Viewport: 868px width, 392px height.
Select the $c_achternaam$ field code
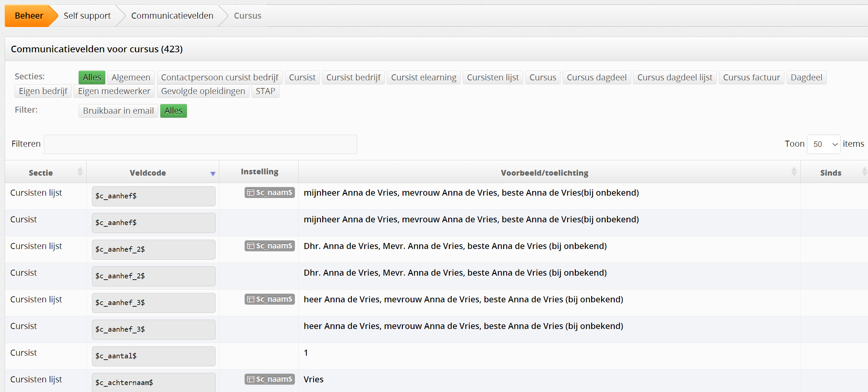pos(154,383)
